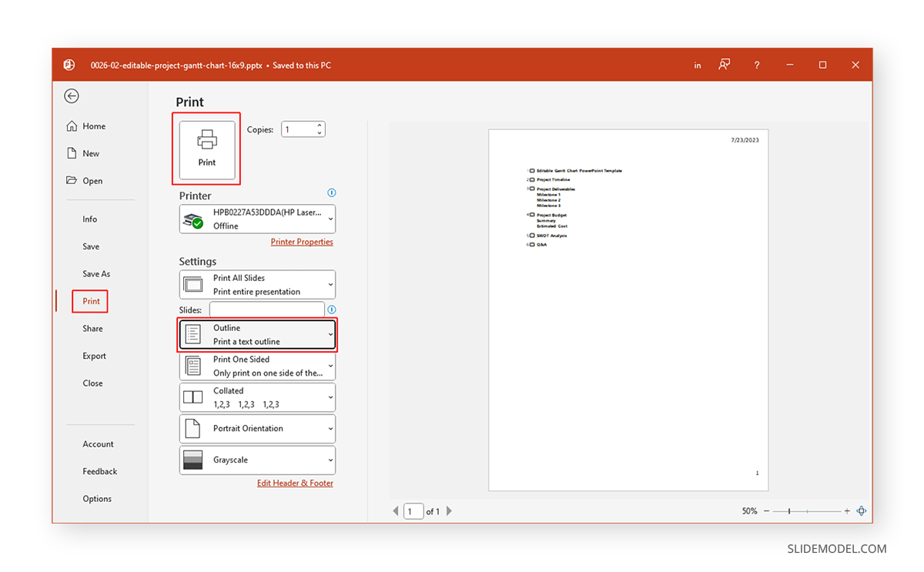Click the Print One Sided icon

(x=192, y=366)
